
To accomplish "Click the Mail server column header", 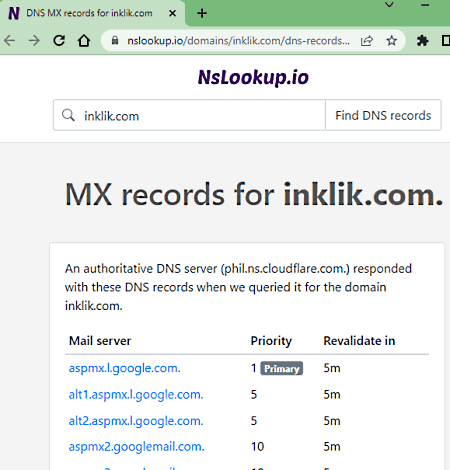I will coord(100,341).
